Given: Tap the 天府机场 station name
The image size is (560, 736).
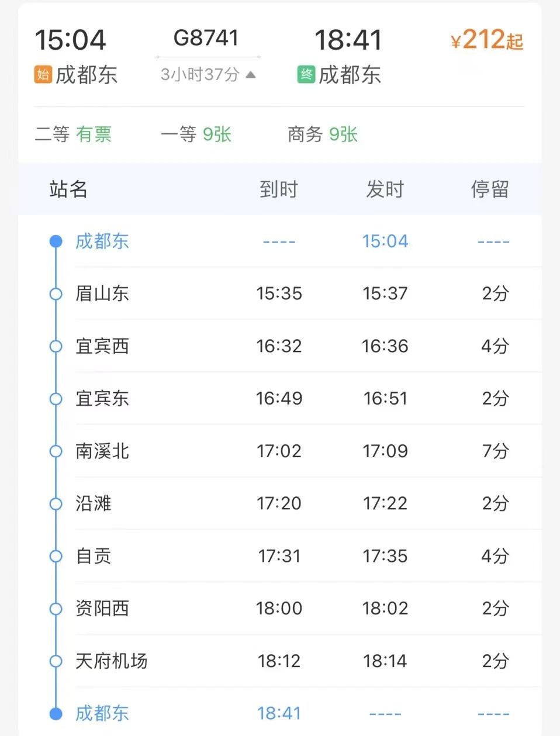Looking at the screenshot, I should [x=111, y=661].
